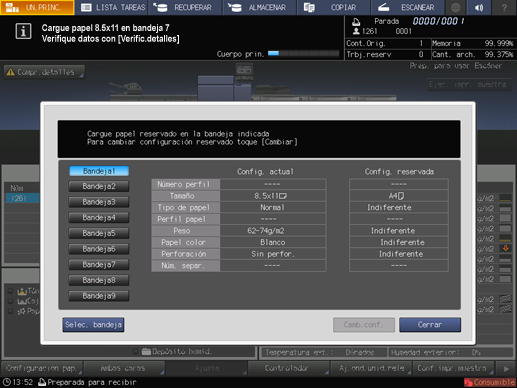Screen dimensions: 517x388
Task: Click Número perfil row label
Action: tap(186, 184)
